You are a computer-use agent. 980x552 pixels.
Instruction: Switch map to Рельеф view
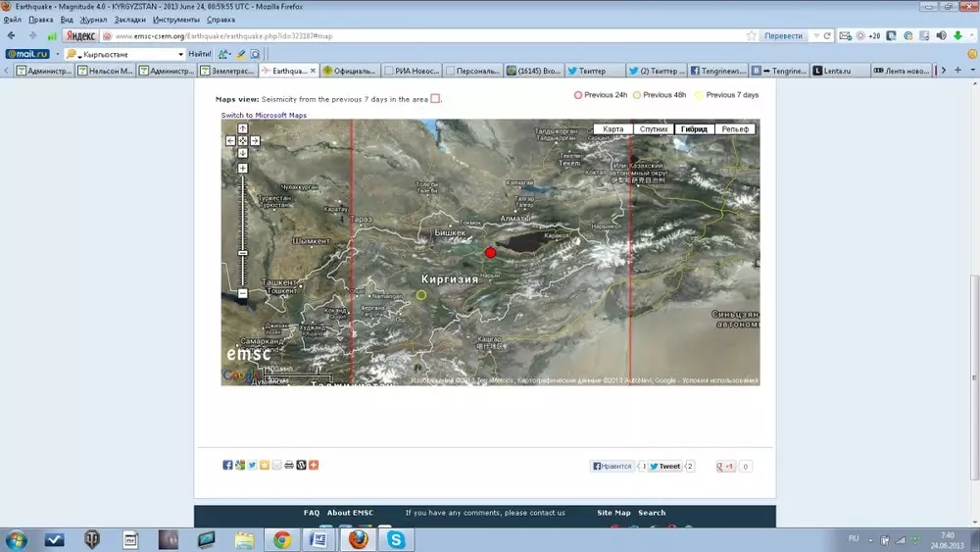[x=735, y=129]
